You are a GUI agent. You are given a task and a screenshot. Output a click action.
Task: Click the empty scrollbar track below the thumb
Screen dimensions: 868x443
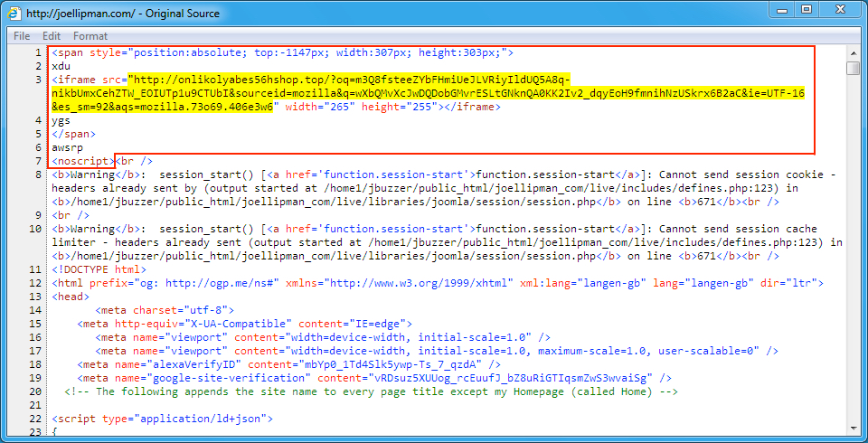[x=853, y=271]
